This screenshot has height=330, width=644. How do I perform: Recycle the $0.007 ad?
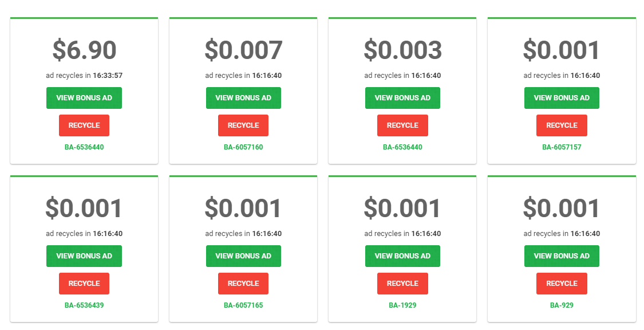coord(243,125)
